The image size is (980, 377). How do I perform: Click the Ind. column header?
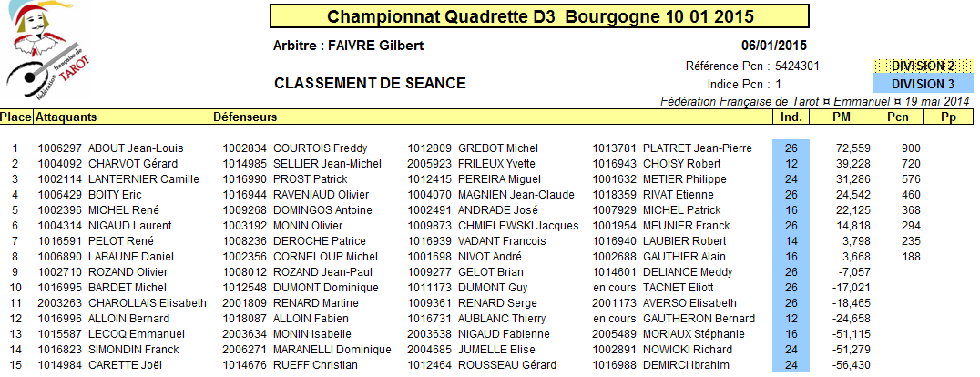click(x=791, y=117)
